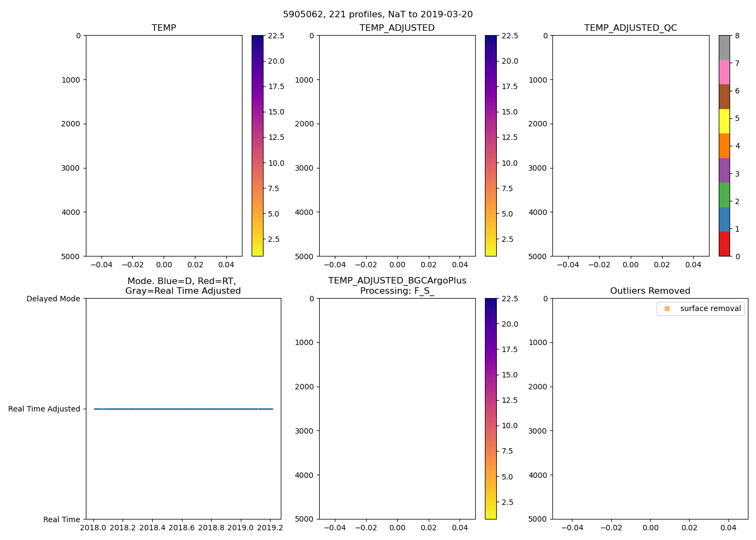
Task: Select the TEMP_ADJUSTED_BGCArgoPlus title text
Action: [x=397, y=281]
